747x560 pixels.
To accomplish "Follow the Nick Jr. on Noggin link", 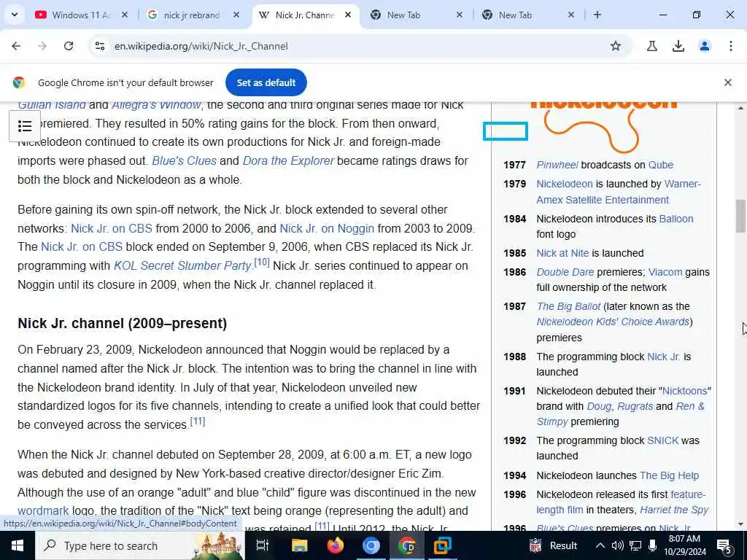I will click(327, 228).
